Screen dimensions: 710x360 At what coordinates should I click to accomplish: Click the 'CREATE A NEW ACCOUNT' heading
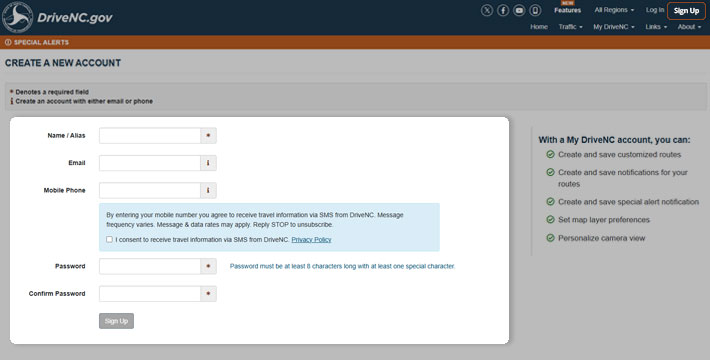point(63,63)
